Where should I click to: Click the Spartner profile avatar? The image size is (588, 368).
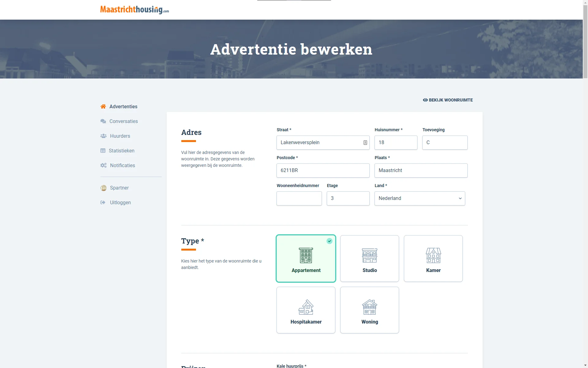(x=104, y=188)
